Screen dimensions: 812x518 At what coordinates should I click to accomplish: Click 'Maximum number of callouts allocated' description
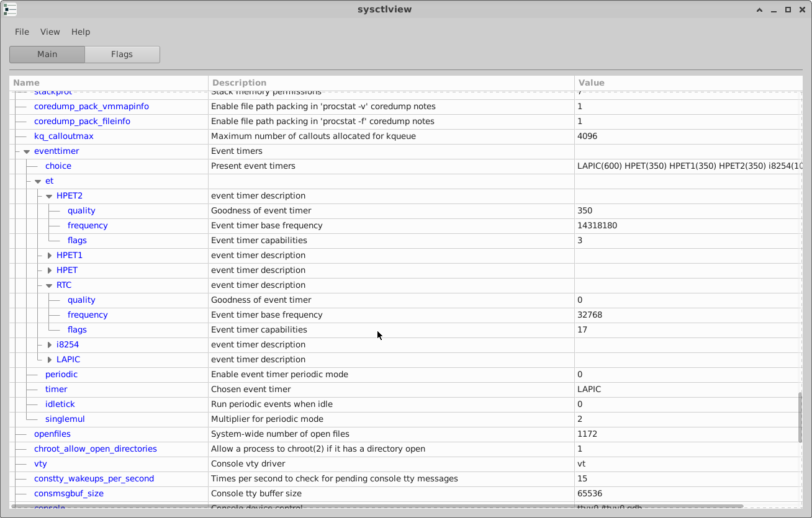(x=314, y=136)
